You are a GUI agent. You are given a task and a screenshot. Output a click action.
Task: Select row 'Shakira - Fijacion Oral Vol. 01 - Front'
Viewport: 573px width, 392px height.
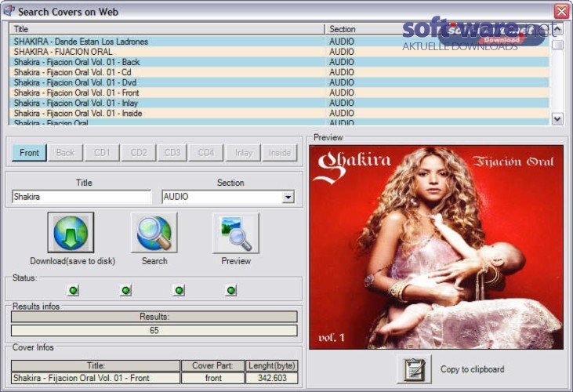coord(280,93)
